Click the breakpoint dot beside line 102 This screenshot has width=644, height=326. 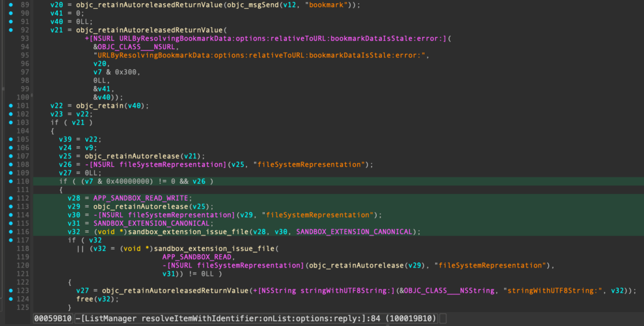pyautogui.click(x=11, y=115)
